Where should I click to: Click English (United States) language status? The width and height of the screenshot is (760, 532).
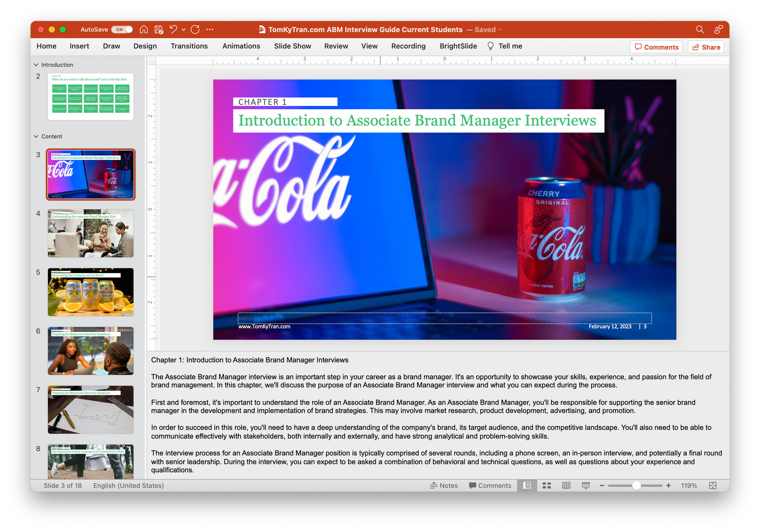coord(128,486)
